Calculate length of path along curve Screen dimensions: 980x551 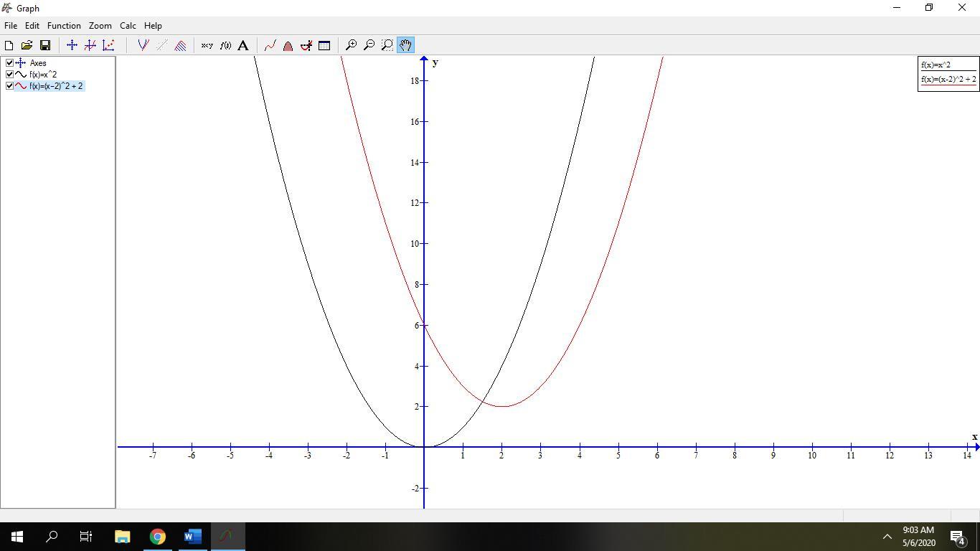270,45
